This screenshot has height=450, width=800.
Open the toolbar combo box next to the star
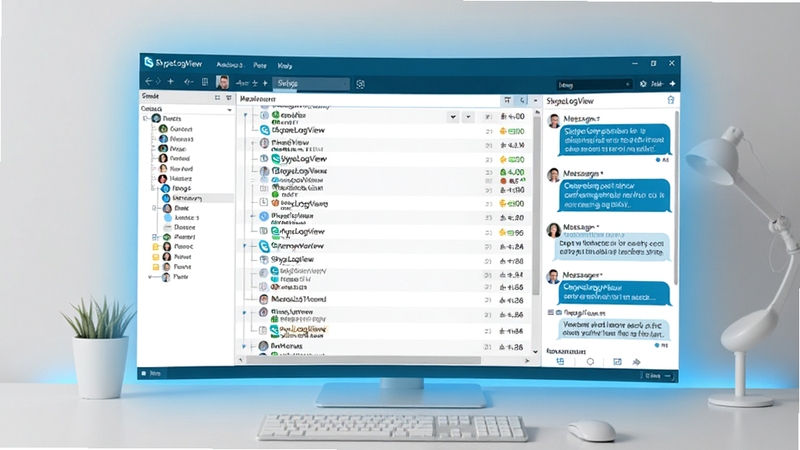pos(311,83)
